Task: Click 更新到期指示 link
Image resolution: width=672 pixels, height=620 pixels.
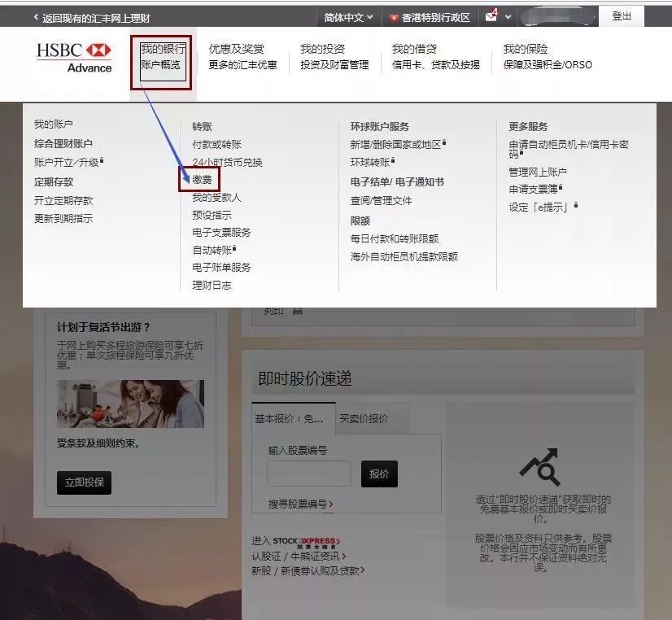Action: click(x=63, y=219)
